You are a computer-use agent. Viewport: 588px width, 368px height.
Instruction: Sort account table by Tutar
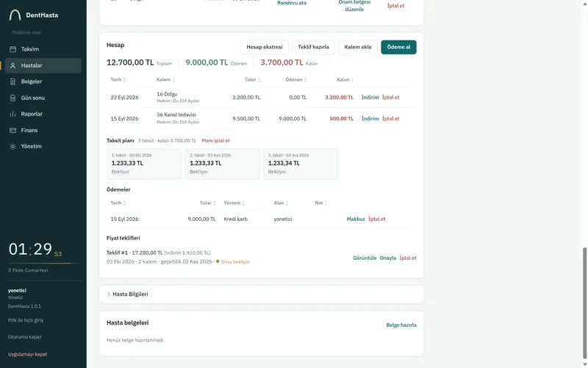pyautogui.click(x=252, y=79)
